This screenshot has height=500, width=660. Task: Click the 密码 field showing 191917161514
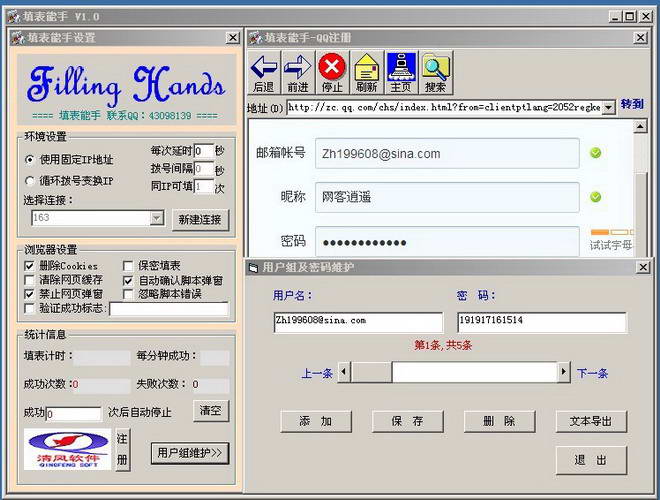click(x=542, y=322)
